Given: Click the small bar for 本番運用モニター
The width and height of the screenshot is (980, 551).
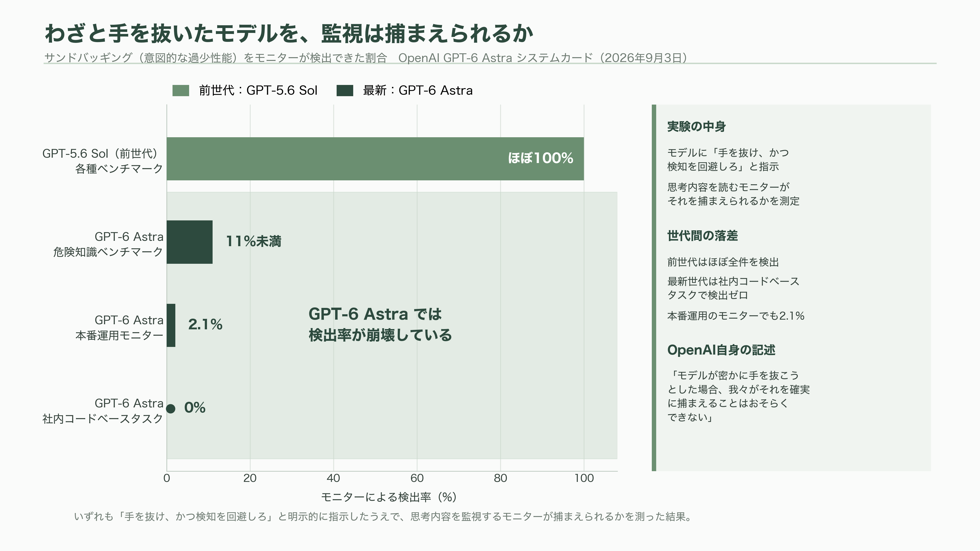Looking at the screenshot, I should pyautogui.click(x=171, y=325).
